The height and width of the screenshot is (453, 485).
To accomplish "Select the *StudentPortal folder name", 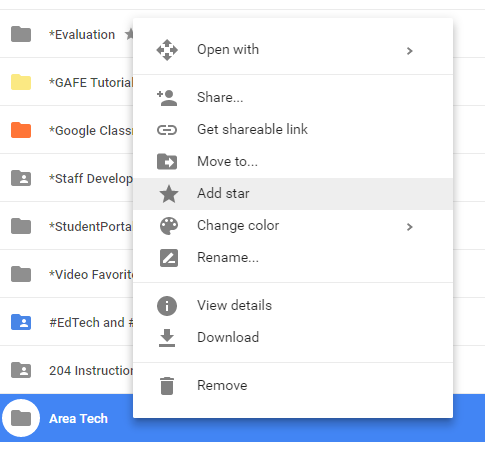I will point(91,227).
